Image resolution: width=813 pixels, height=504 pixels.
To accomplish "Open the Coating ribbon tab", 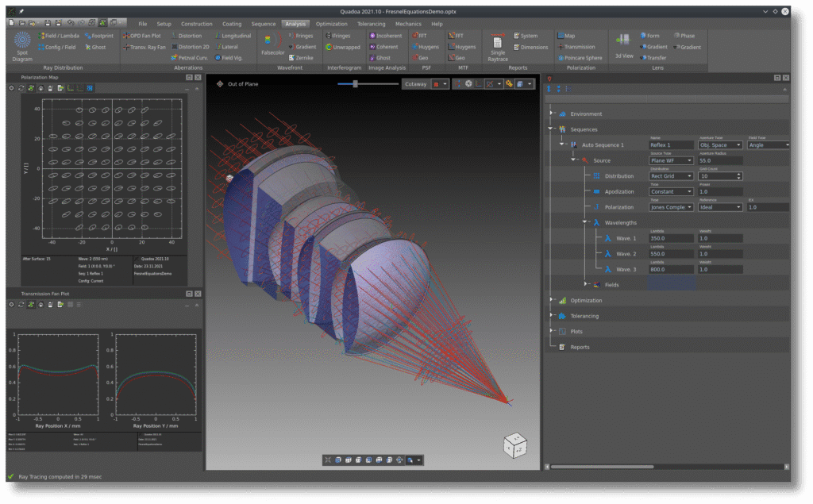I will (232, 24).
